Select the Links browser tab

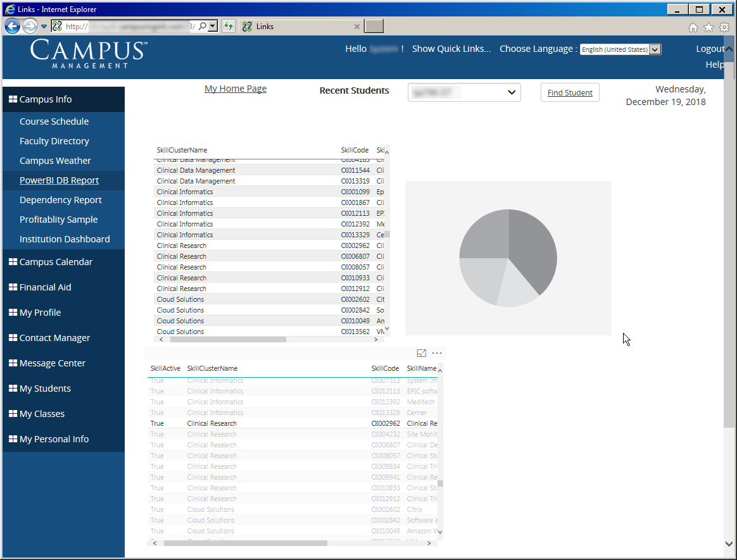(x=298, y=27)
